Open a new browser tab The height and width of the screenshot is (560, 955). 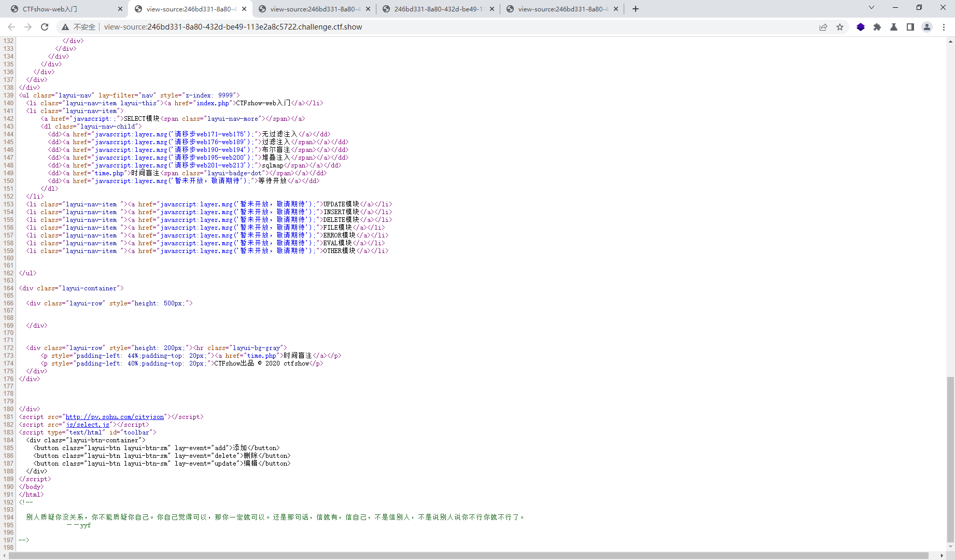636,9
